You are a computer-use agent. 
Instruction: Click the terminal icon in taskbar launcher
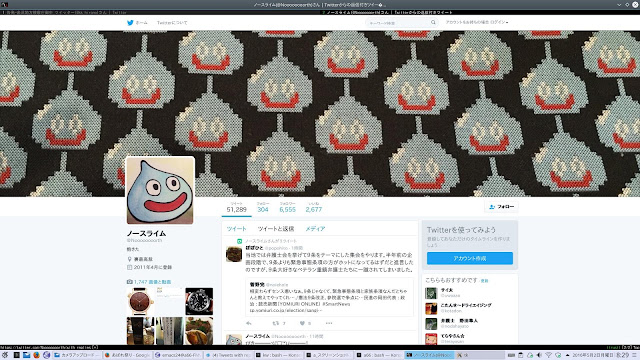tap(16, 355)
